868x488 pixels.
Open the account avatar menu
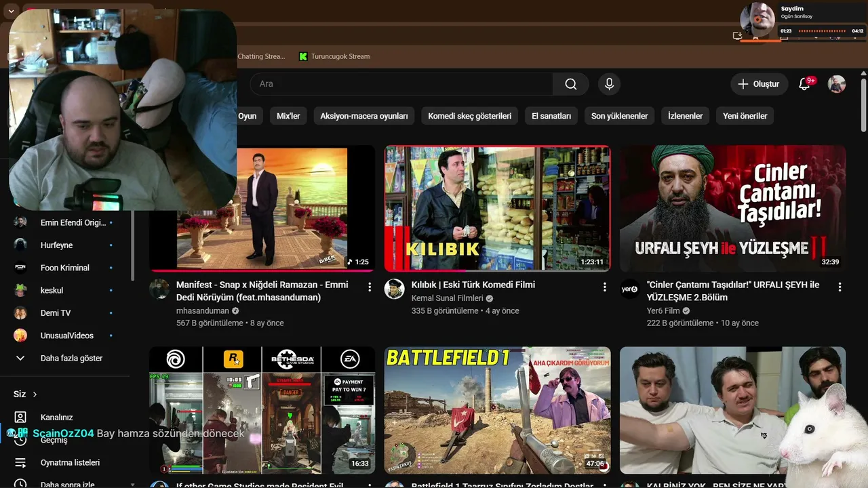click(x=837, y=84)
